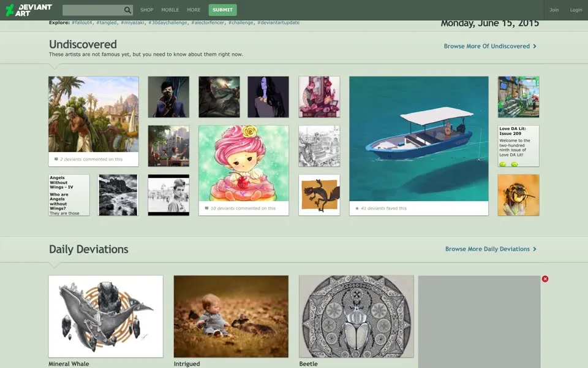Expand chevron next to Browse More Daily Deviations
The height and width of the screenshot is (368, 588).
point(535,249)
